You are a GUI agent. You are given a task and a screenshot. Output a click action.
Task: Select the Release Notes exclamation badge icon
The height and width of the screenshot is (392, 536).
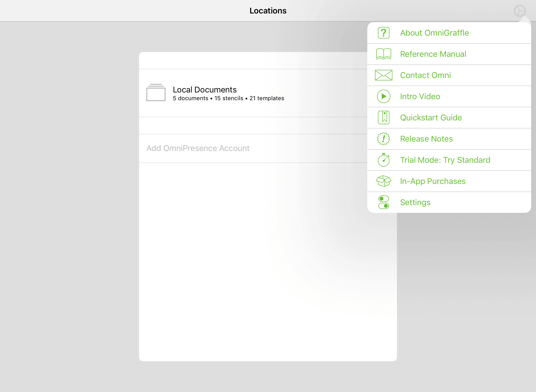(383, 139)
